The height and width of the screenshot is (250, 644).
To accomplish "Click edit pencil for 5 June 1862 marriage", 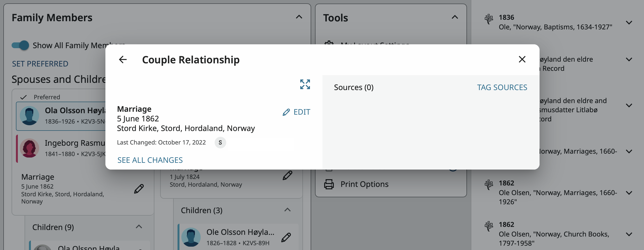I will 139,189.
